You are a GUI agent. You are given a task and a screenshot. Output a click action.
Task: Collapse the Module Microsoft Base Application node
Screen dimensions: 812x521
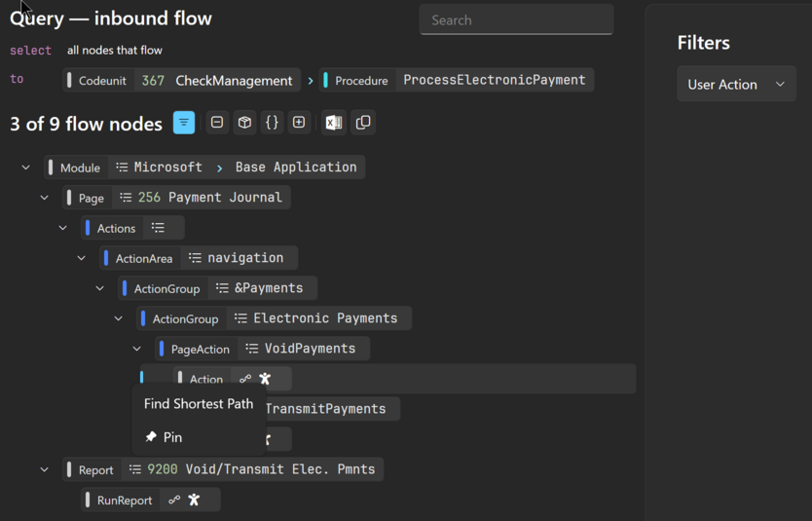coord(26,167)
